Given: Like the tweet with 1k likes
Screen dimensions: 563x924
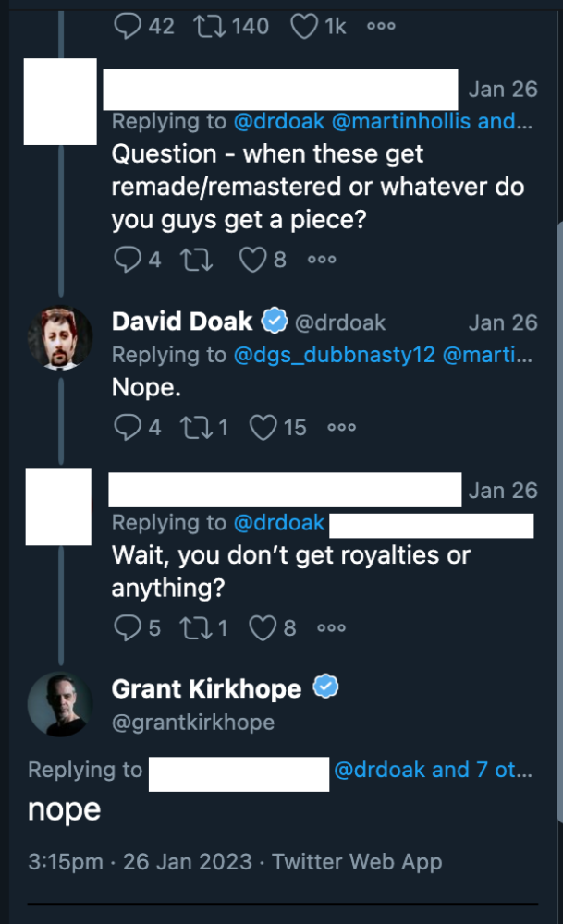Looking at the screenshot, I should point(304,27).
